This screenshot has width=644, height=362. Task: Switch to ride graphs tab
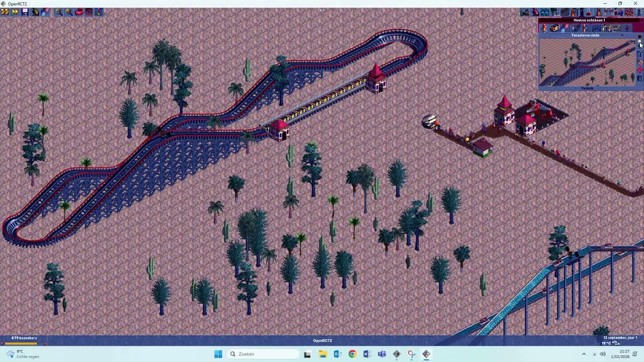pyautogui.click(x=617, y=28)
